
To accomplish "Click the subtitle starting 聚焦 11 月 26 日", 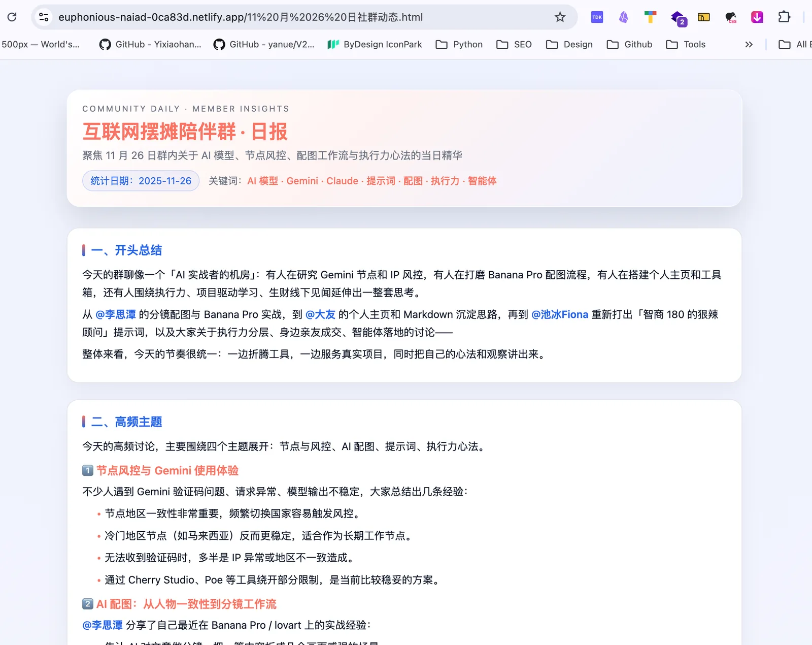I will 272,155.
